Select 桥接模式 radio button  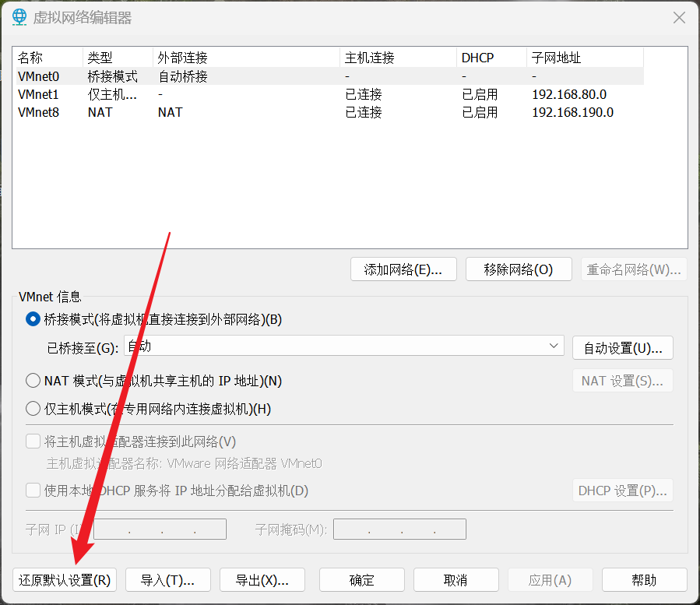pos(33,319)
